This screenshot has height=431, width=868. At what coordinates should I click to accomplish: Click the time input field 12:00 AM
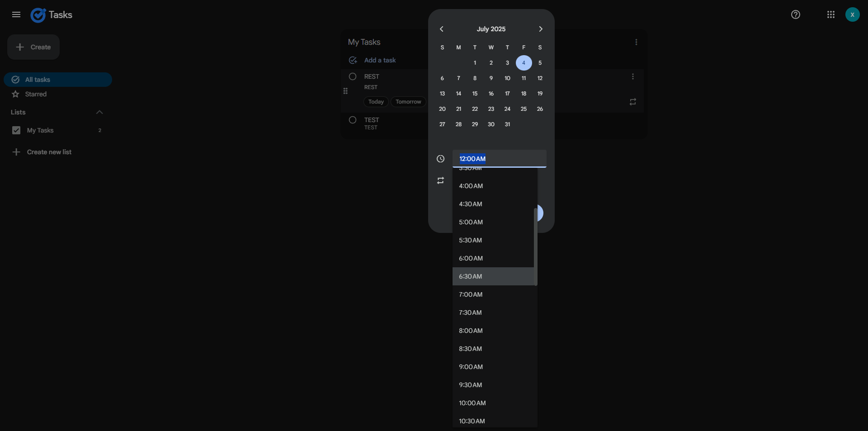click(x=500, y=159)
